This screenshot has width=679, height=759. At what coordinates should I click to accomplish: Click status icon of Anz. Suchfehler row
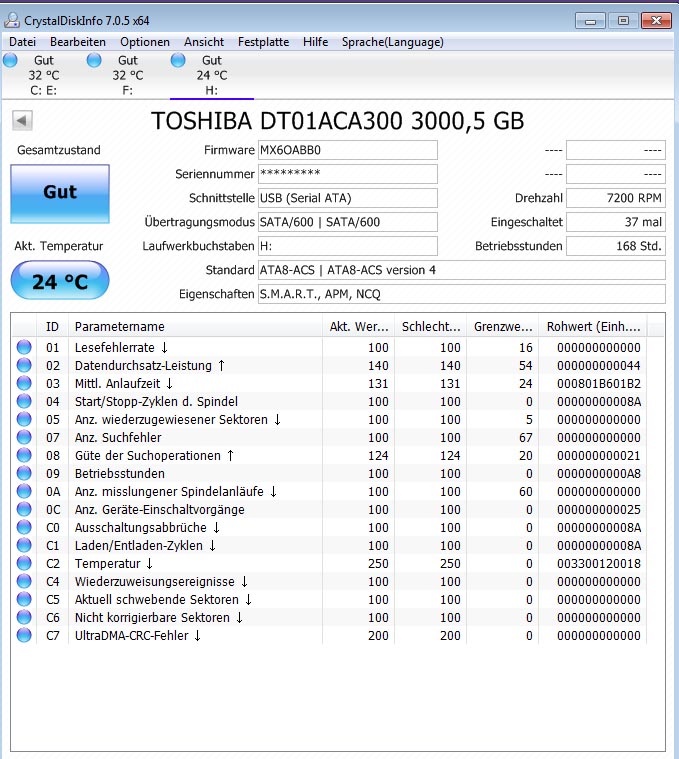click(24, 437)
